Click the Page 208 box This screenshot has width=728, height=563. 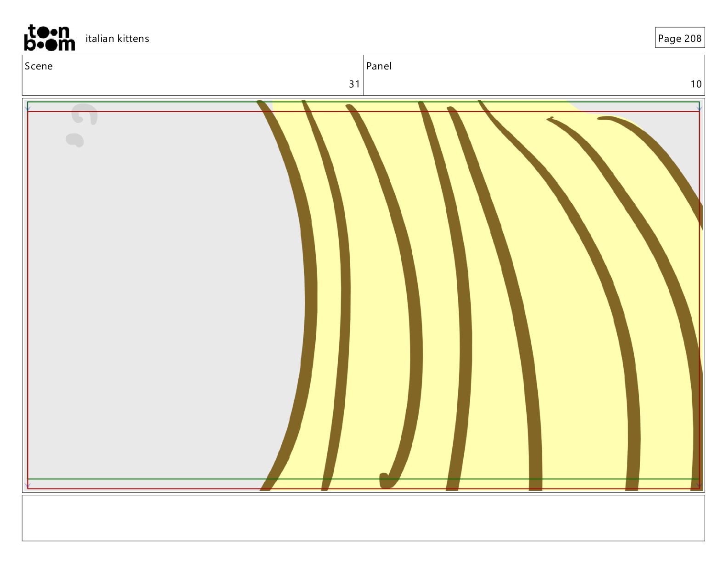(680, 38)
